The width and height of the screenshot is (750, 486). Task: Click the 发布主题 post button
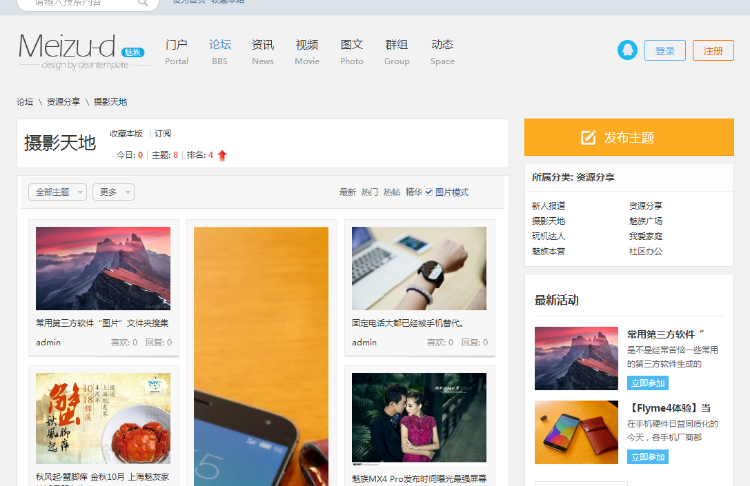click(629, 137)
